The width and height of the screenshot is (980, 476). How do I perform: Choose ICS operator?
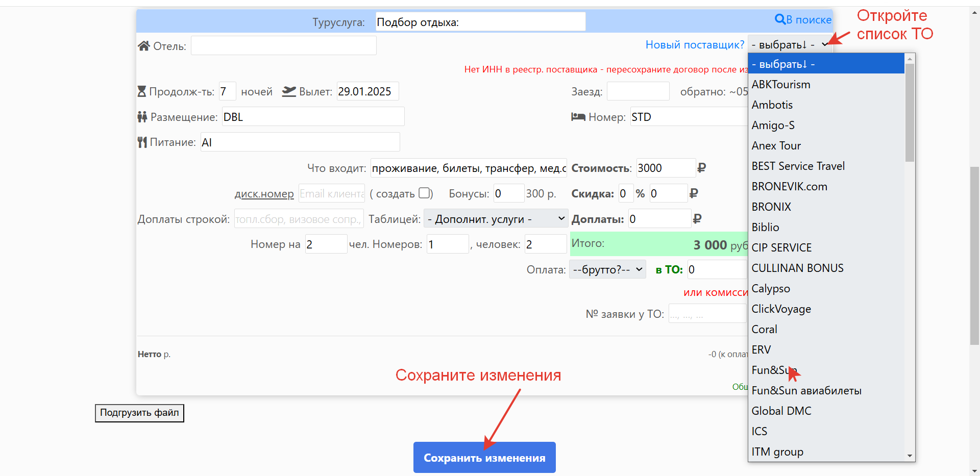pyautogui.click(x=826, y=431)
